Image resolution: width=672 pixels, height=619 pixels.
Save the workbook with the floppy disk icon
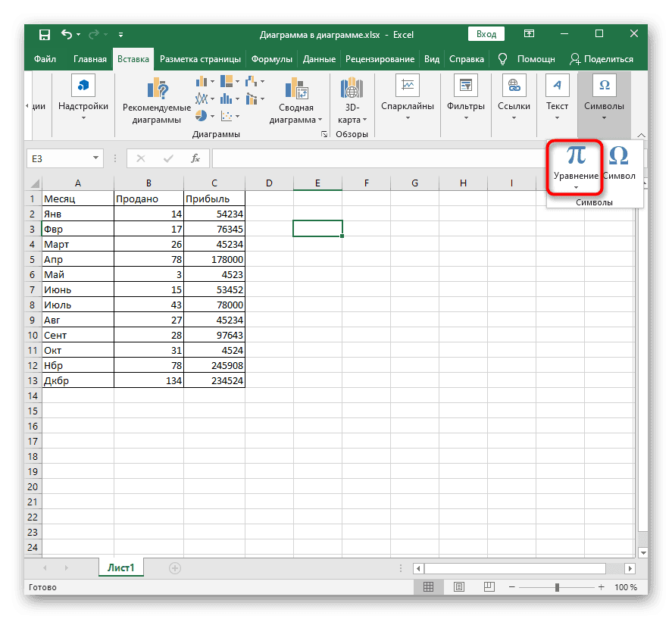pos(45,35)
